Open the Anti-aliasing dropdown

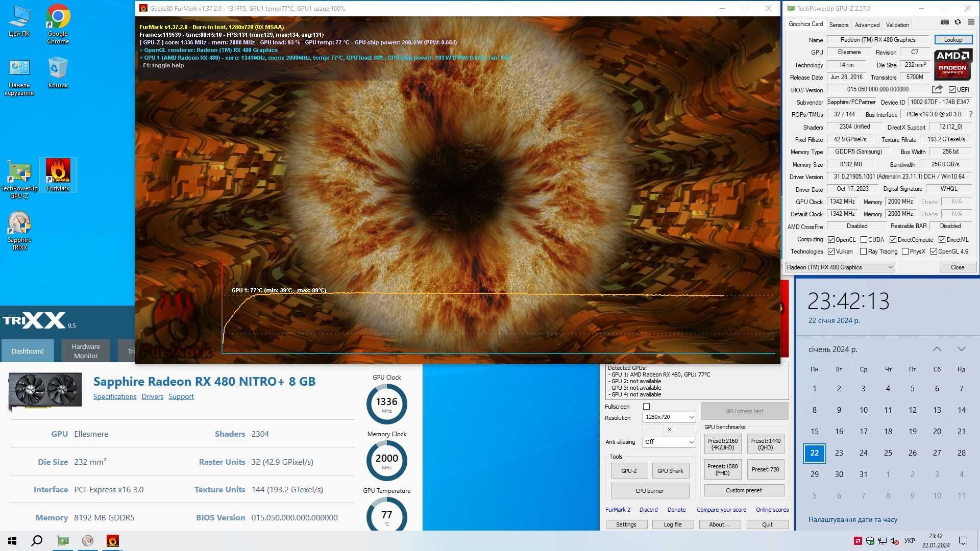(669, 442)
